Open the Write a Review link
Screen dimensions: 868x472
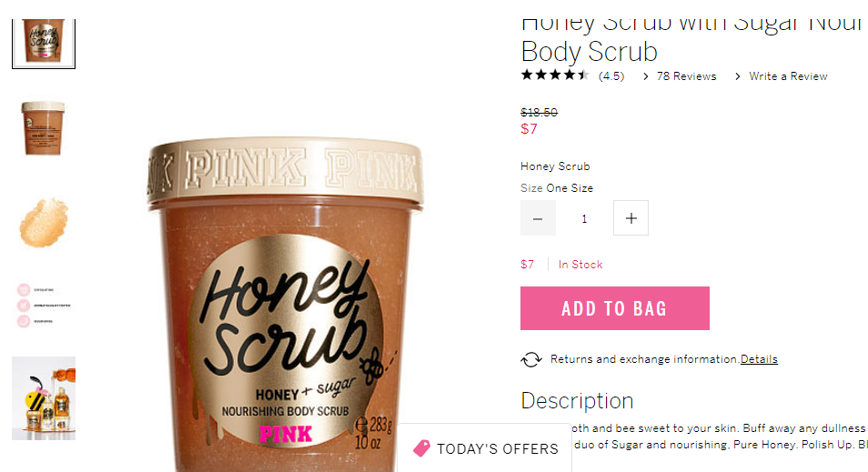[788, 76]
